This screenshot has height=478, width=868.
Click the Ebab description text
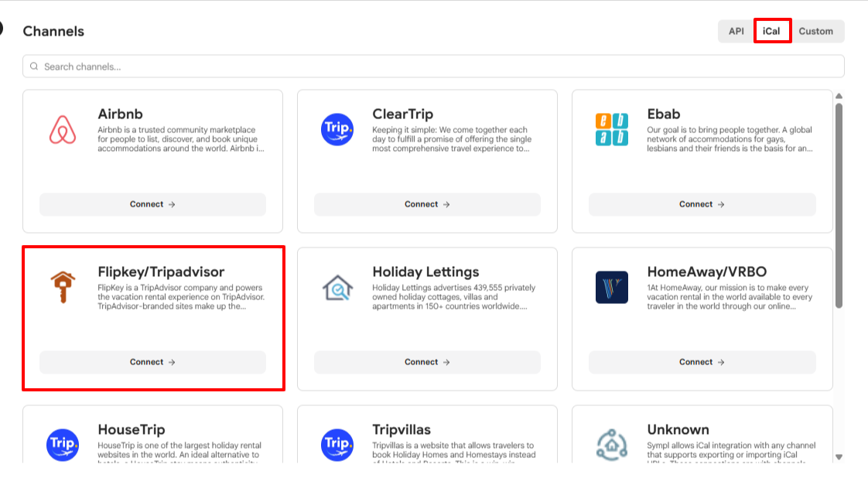730,139
